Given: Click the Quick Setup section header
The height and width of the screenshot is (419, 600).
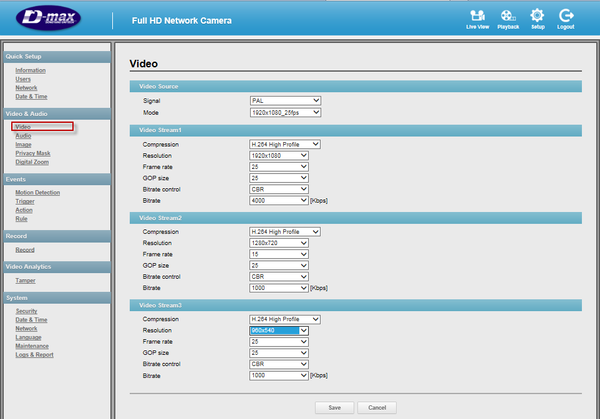Looking at the screenshot, I should [57, 57].
